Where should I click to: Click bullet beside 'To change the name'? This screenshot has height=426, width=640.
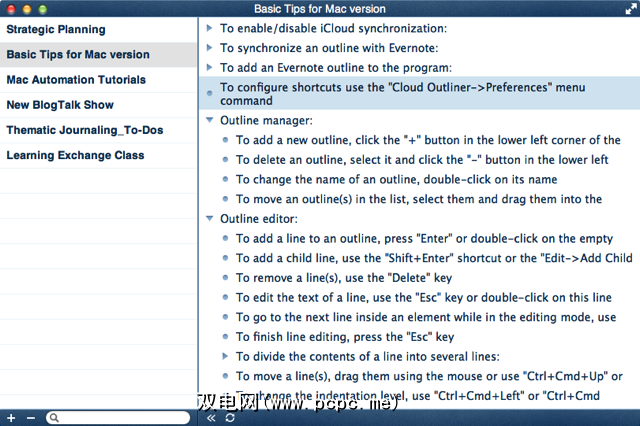click(x=225, y=179)
